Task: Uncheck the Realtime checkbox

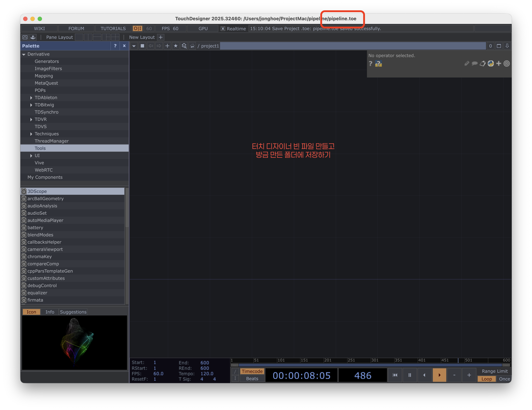Action: click(x=223, y=28)
